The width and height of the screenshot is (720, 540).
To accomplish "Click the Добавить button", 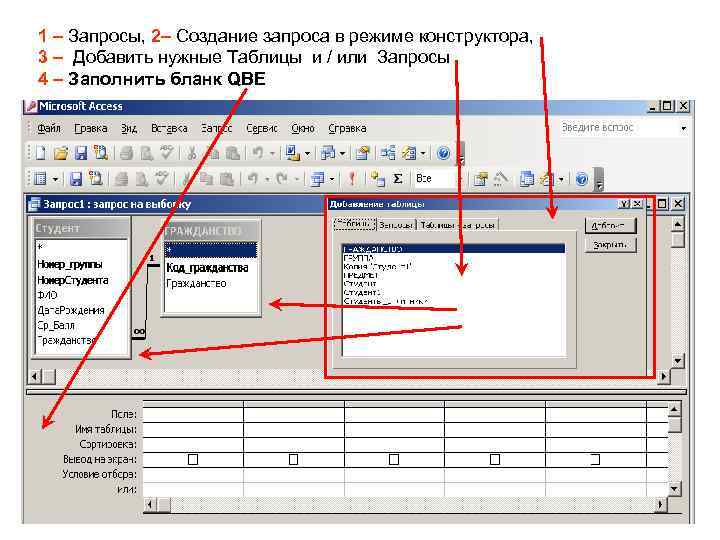I will coord(611,225).
